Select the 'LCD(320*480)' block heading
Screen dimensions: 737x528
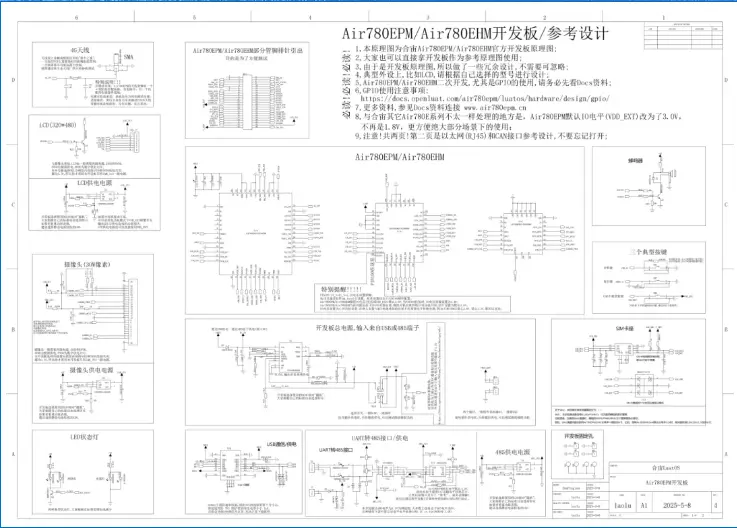tap(57, 125)
